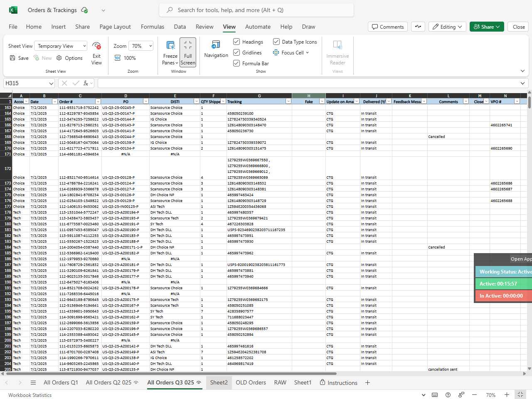Switch to the OLD Orders sheet tab

coord(251,383)
